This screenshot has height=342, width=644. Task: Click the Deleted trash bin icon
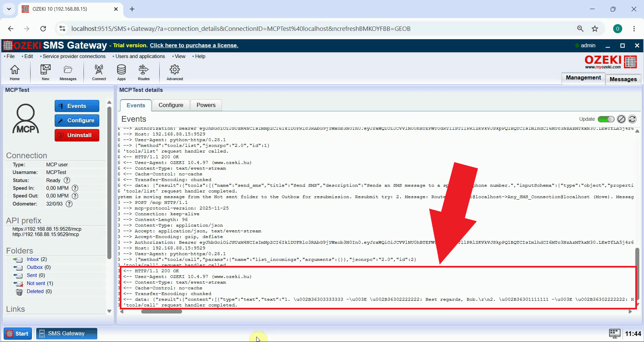[x=19, y=292]
